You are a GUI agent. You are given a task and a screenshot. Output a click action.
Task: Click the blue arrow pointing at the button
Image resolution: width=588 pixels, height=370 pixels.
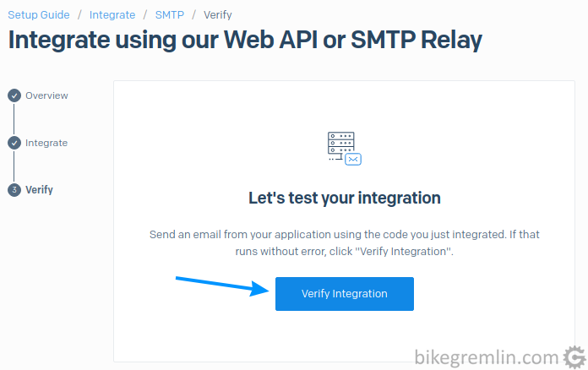click(x=222, y=286)
